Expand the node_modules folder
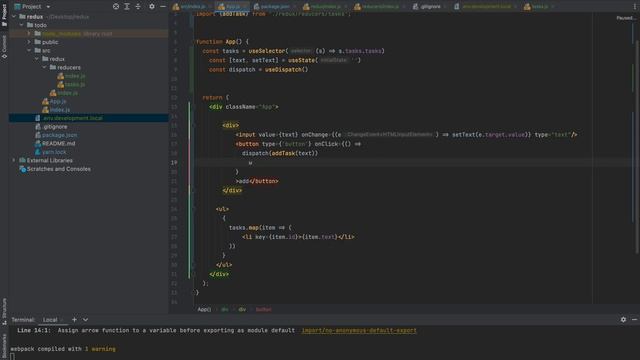 29,33
